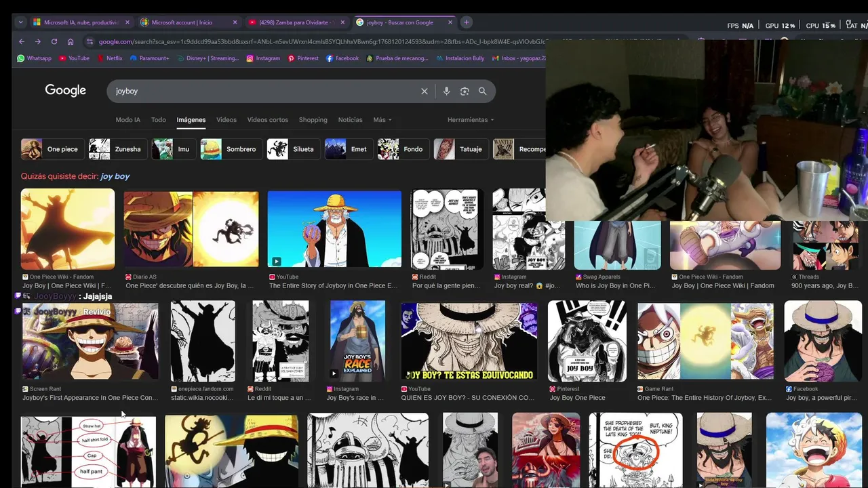Click the Google logo
Viewport: 868px width, 488px height.
click(x=66, y=91)
